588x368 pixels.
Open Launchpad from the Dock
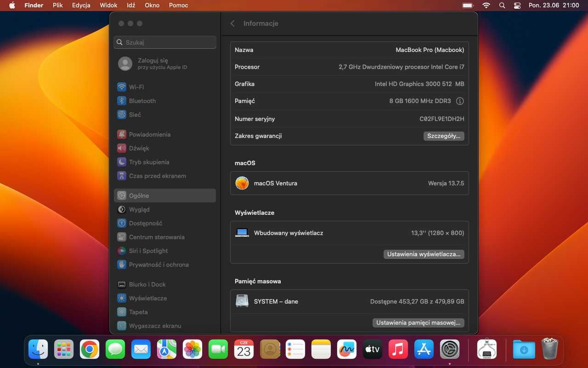[64, 350]
